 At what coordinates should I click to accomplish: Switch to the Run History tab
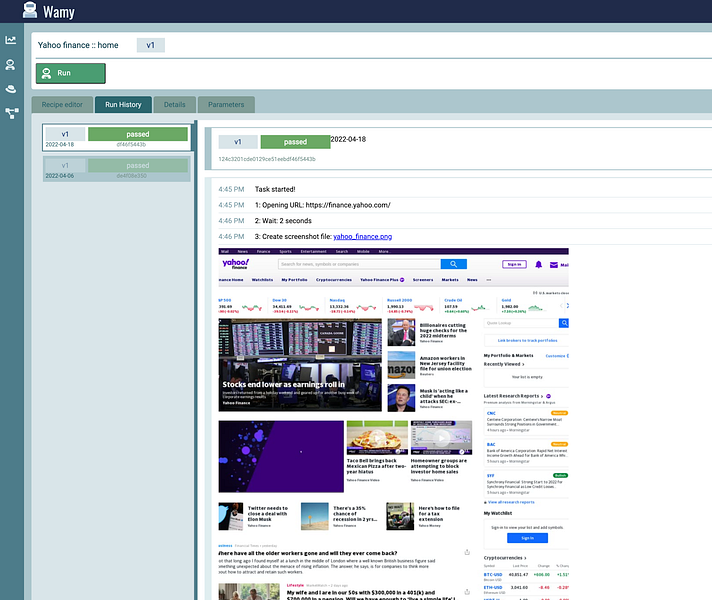pos(124,104)
